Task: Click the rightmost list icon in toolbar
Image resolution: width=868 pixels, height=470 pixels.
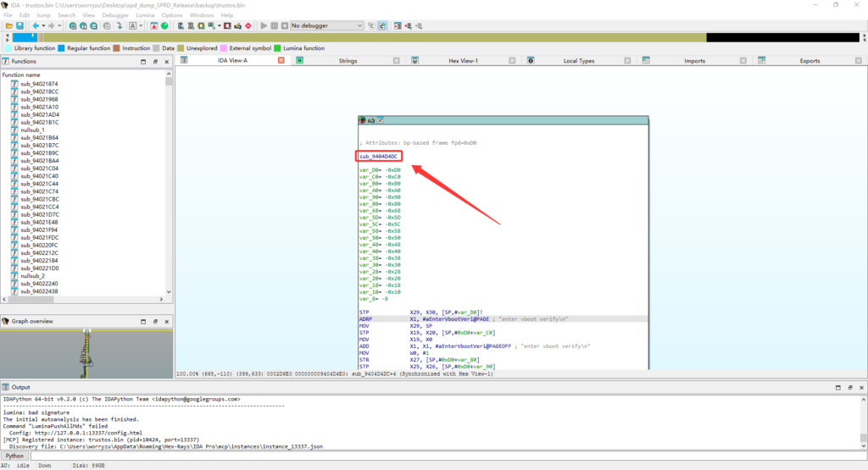Action: click(419, 26)
